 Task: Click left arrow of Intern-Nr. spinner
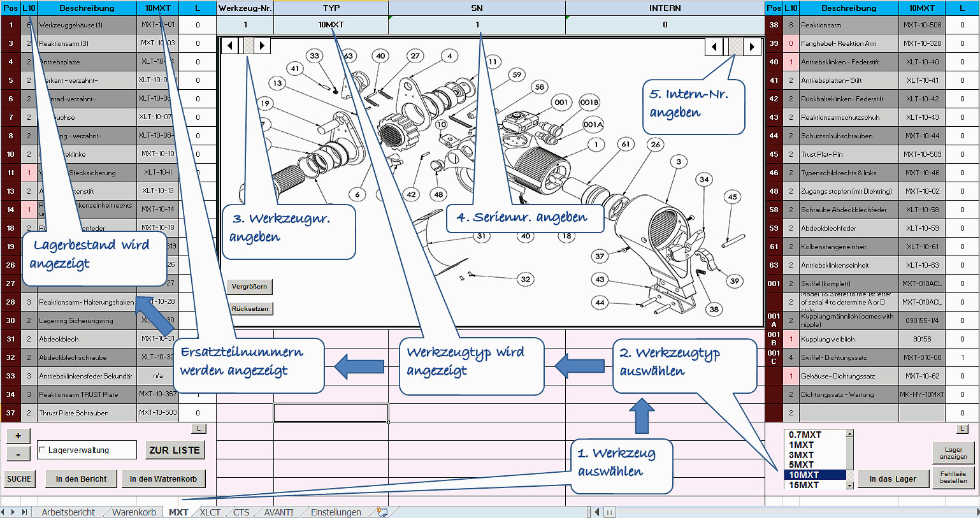click(x=714, y=47)
